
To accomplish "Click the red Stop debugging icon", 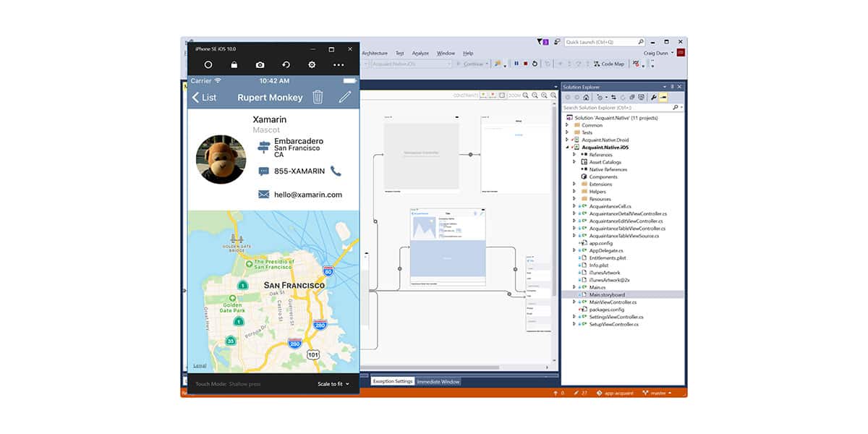I will pyautogui.click(x=525, y=64).
